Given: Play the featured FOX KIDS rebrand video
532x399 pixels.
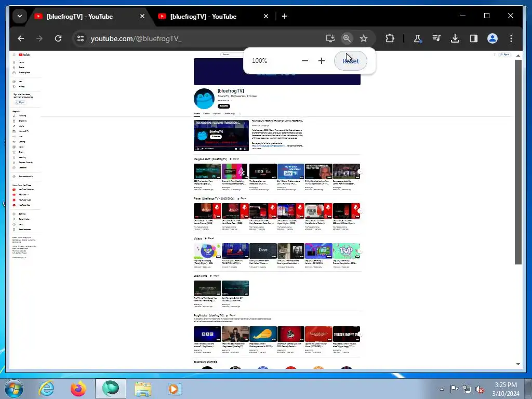Looking at the screenshot, I should [221, 136].
